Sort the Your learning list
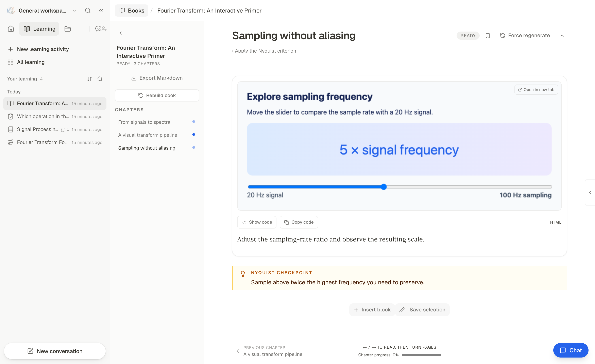 coord(89,79)
